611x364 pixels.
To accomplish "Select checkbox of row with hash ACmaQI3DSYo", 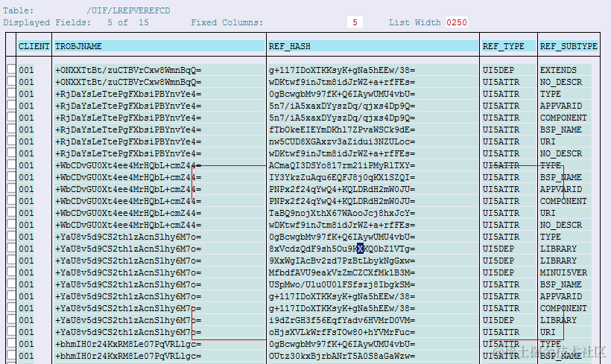I will [x=11, y=165].
